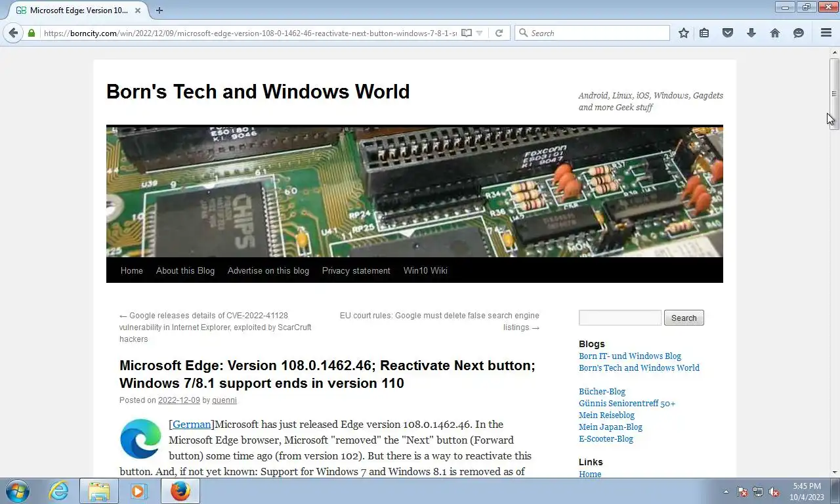
Task: Click the circuit board header image
Action: [x=414, y=191]
